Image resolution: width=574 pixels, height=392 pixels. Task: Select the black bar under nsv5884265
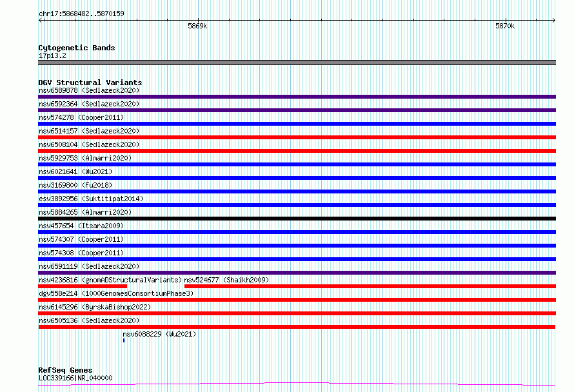point(297,219)
